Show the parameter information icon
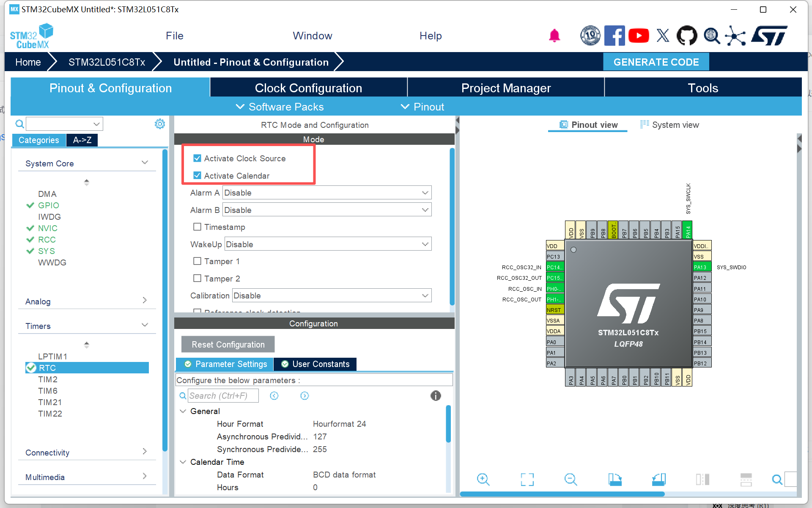812x508 pixels. (436, 395)
